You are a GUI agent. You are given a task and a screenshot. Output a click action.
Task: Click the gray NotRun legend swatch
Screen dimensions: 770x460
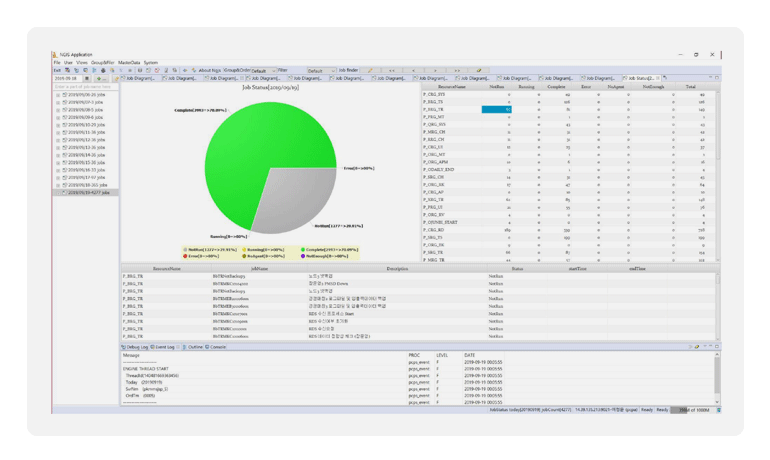coord(185,250)
